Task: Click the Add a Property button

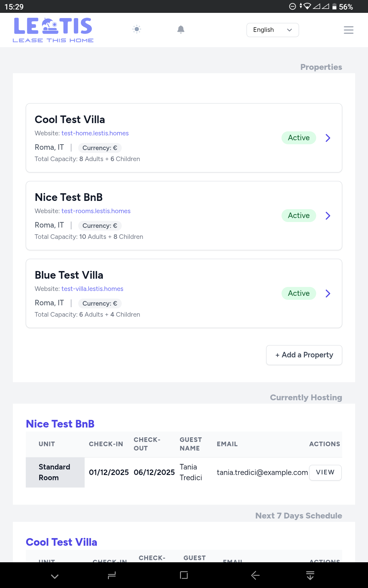Action: (304, 355)
